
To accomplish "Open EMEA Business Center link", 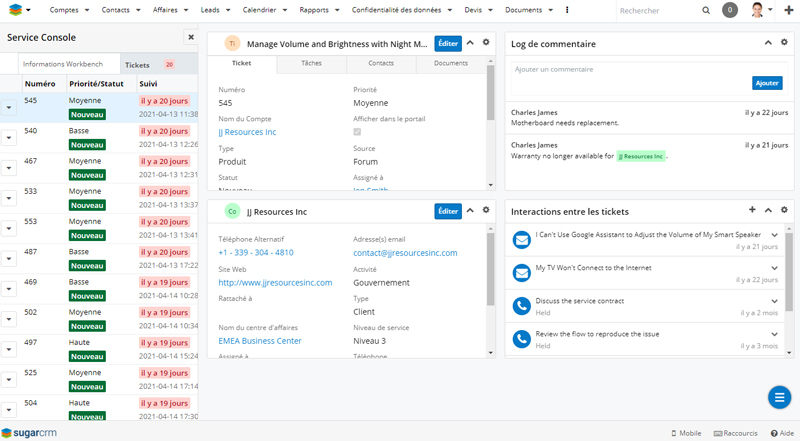I will (260, 341).
